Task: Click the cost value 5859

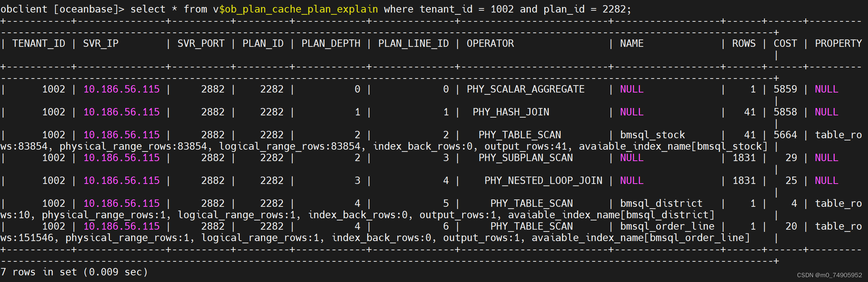Action: [x=785, y=89]
